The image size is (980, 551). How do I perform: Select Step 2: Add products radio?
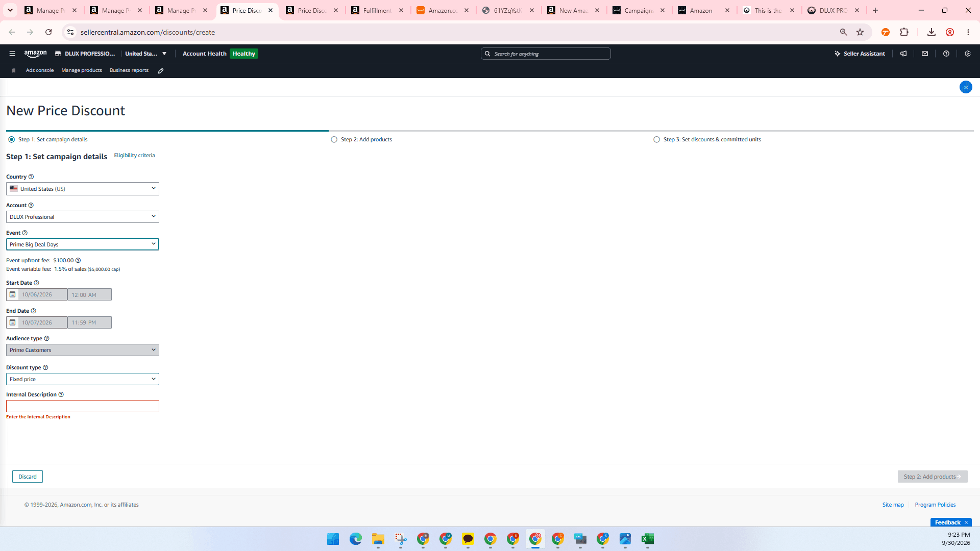click(x=334, y=139)
